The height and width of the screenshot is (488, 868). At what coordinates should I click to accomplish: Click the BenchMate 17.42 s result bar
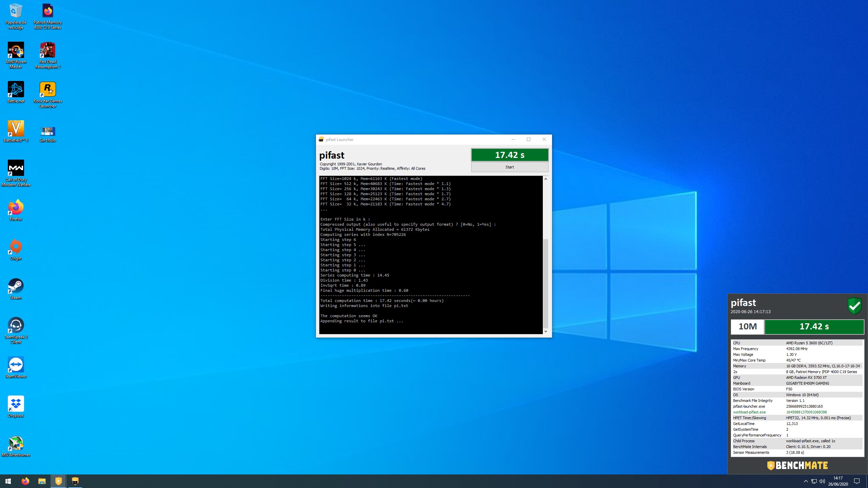814,327
